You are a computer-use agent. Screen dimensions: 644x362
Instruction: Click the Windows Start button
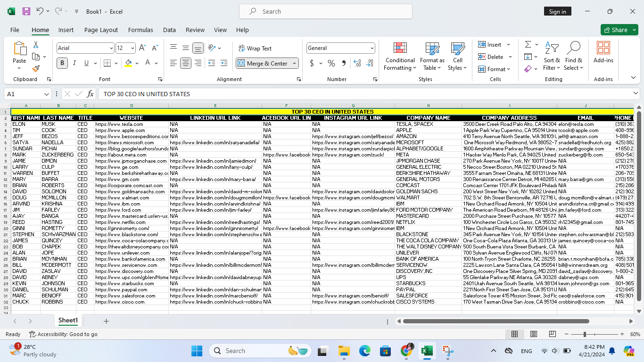197,351
